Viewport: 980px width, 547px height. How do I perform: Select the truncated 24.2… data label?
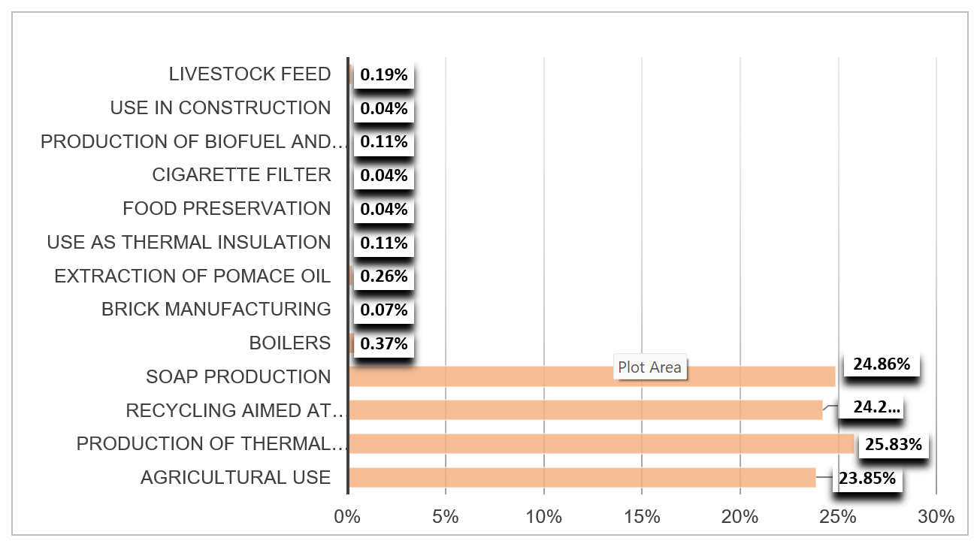876,408
